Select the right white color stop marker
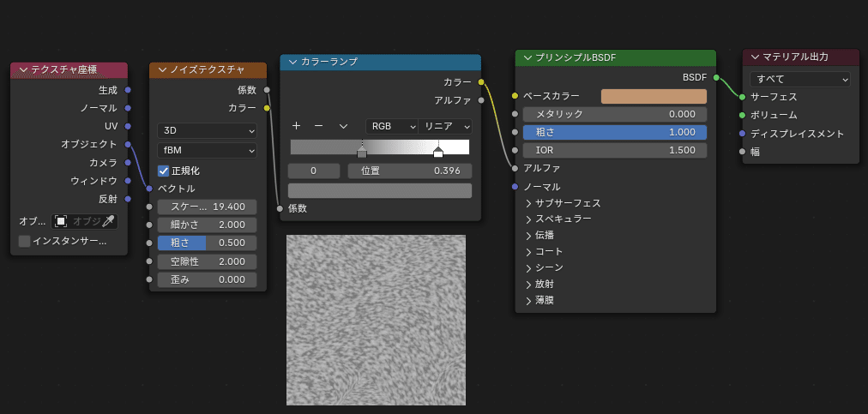The height and width of the screenshot is (414, 868). tap(438, 153)
